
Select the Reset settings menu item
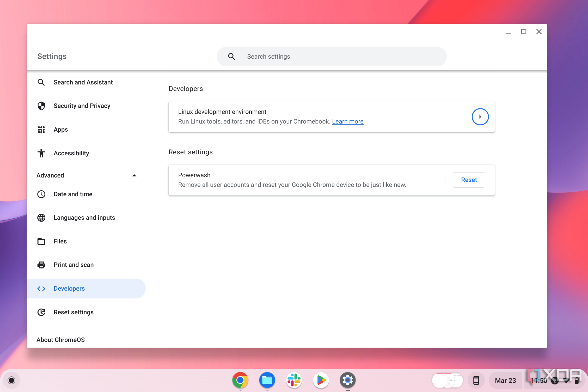tap(73, 312)
